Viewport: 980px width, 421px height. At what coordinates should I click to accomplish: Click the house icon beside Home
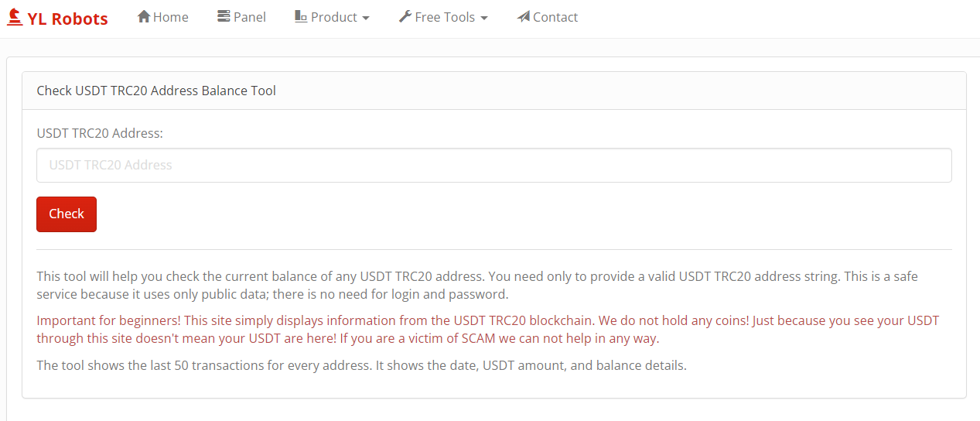pyautogui.click(x=144, y=16)
